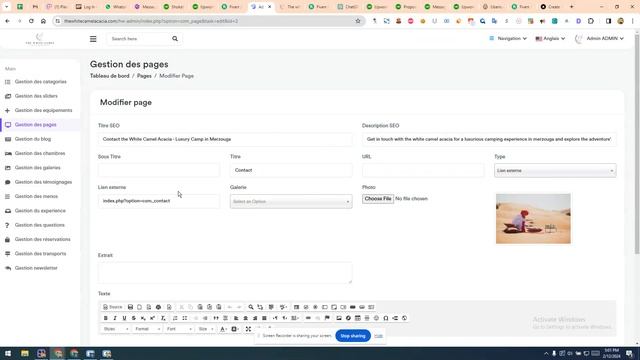The image size is (640, 360).
Task: Toggle the sidebar with the hamburger icon
Action: pyautogui.click(x=93, y=39)
